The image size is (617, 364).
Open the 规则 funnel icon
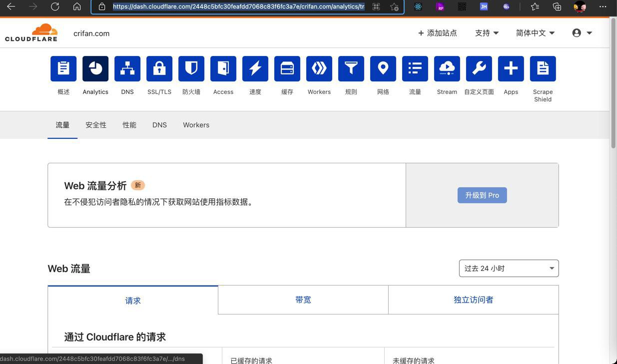[351, 68]
